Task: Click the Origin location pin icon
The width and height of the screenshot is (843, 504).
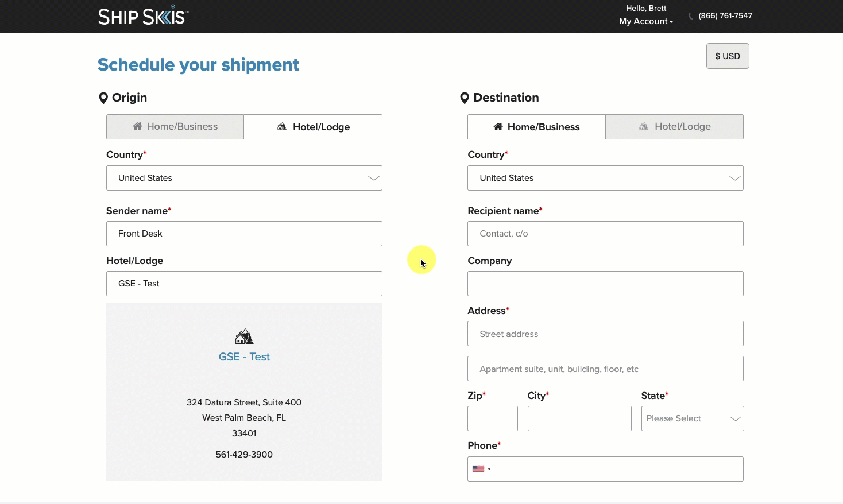Action: tap(103, 98)
